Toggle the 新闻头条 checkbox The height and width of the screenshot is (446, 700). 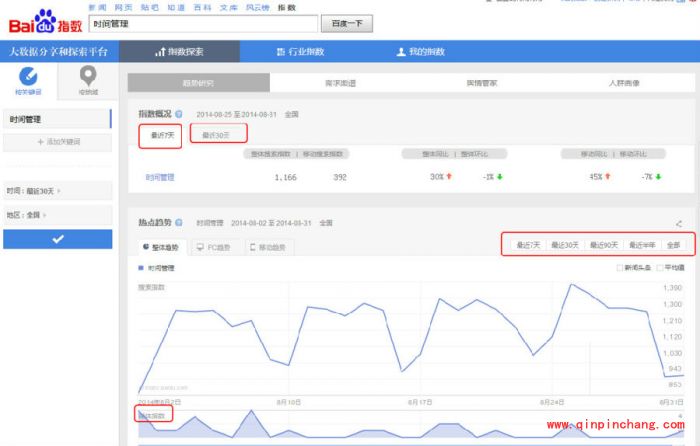[620, 268]
